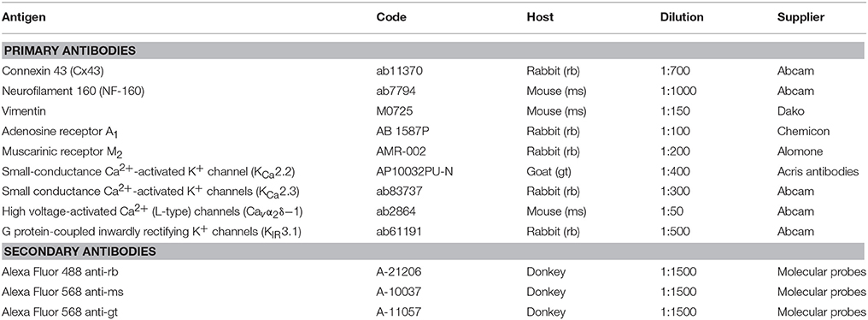Click the Dilution column header
The height and width of the screenshot is (320, 868).
click(x=682, y=17)
